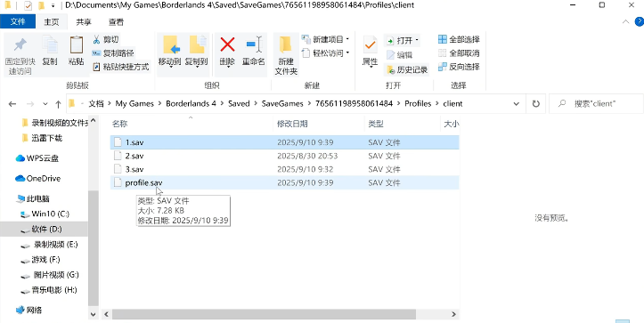Click the 复制 ribbon button
This screenshot has width=644, height=323.
coord(50,51)
